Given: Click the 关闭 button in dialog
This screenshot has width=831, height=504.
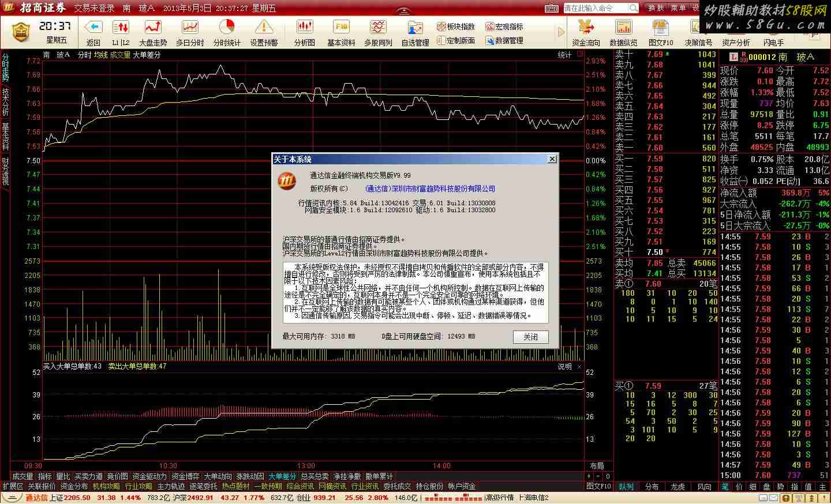Looking at the screenshot, I should tap(531, 337).
